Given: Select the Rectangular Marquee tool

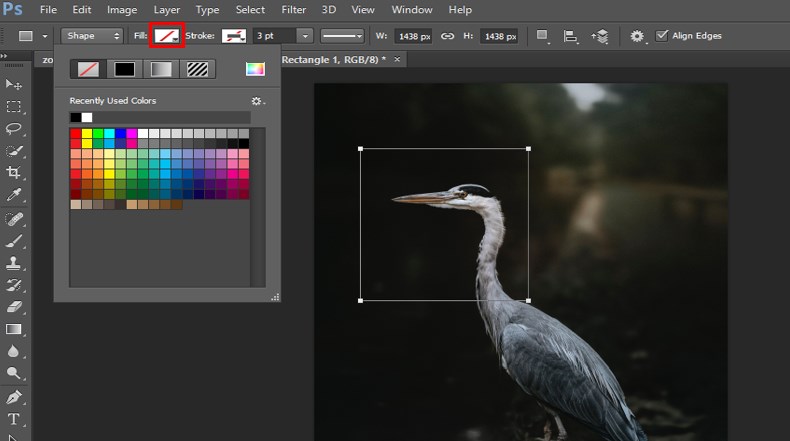Looking at the screenshot, I should 14,107.
